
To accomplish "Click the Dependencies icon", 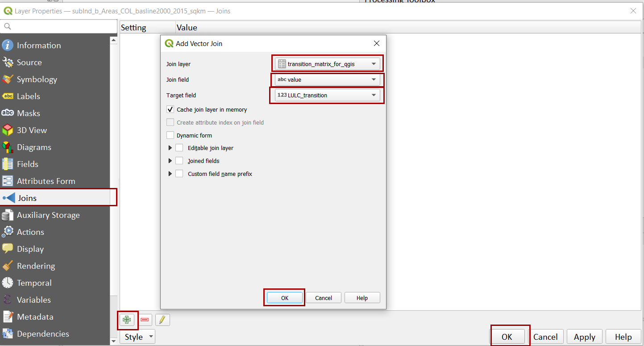I will pyautogui.click(x=8, y=333).
